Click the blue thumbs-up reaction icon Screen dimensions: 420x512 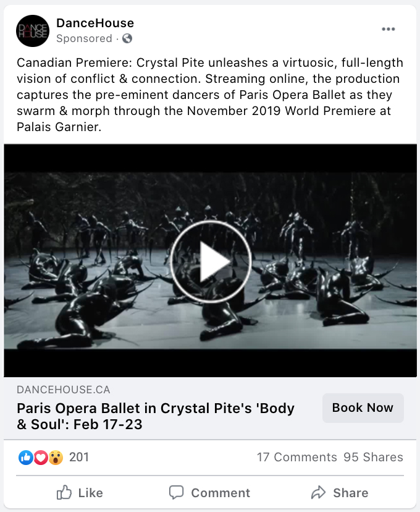[26, 458]
